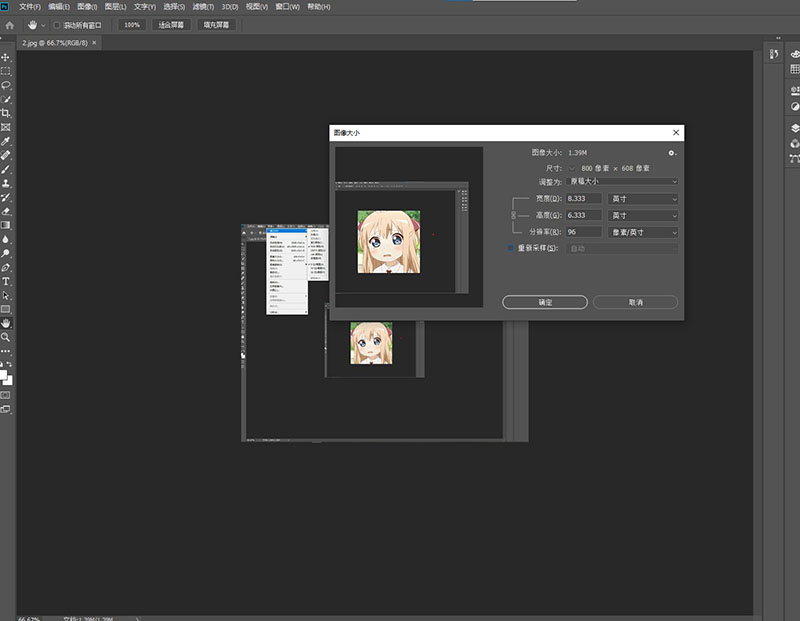
Task: Open the 分辨率 unit dropdown
Action: [643, 232]
